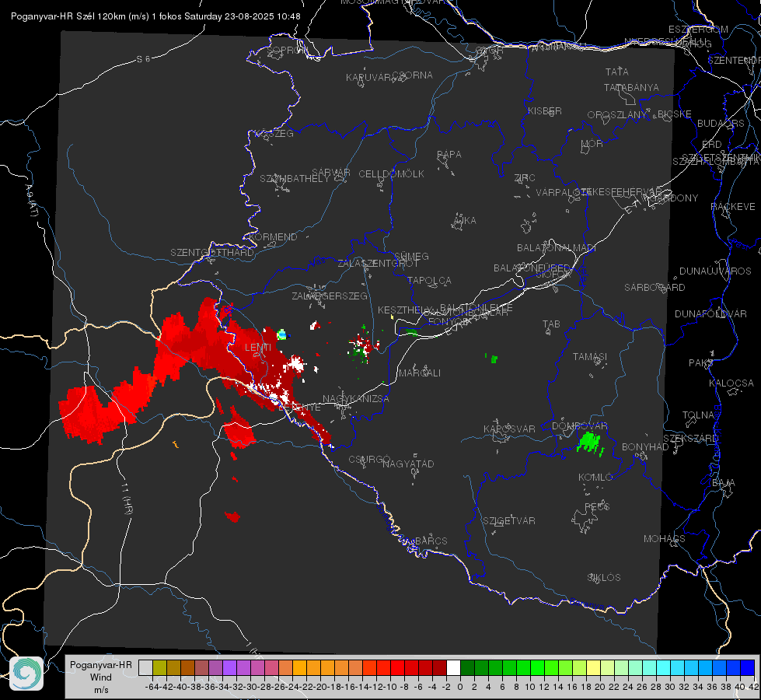Screen dimensions: 761x700
Task: Click the leftmost gray swatch in the legend
Action: point(145,667)
